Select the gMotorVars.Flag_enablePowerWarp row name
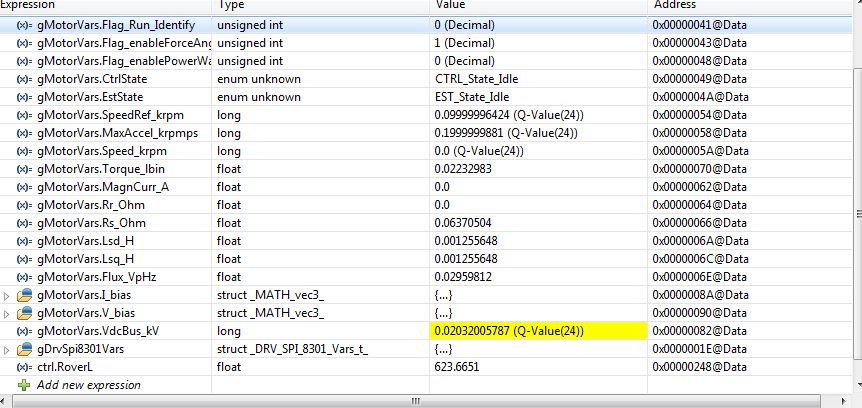The height and width of the screenshot is (408, 862). [124, 61]
